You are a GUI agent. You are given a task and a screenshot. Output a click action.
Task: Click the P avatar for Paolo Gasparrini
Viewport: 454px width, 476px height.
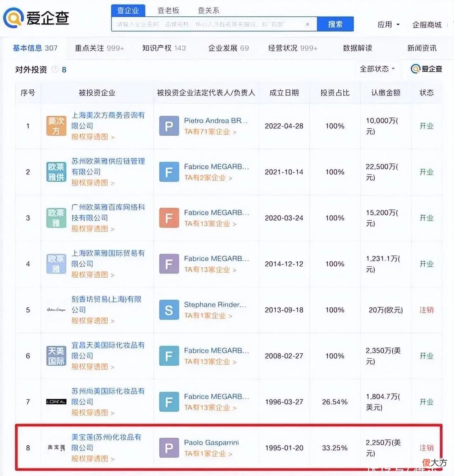169,448
